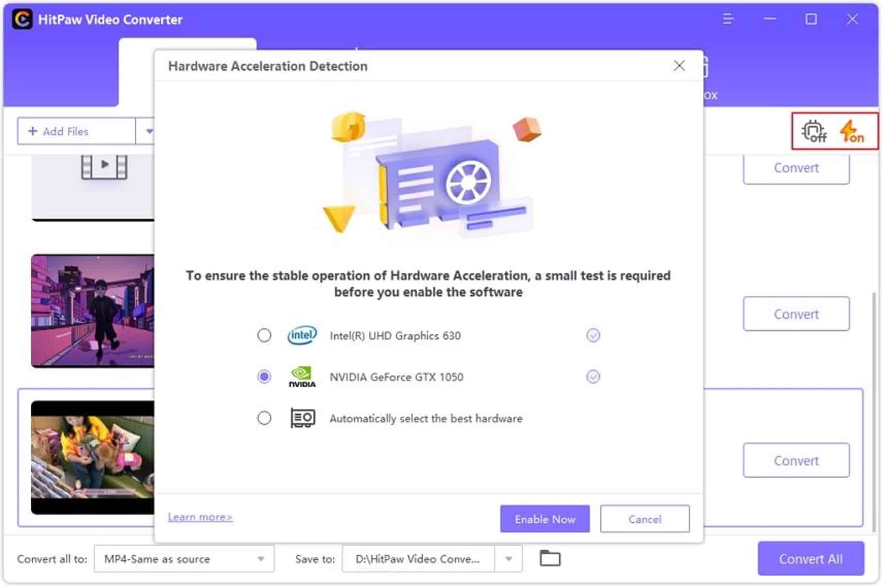Toggle the lightning fast conversion on icon
The width and height of the screenshot is (884, 588).
pyautogui.click(x=852, y=132)
